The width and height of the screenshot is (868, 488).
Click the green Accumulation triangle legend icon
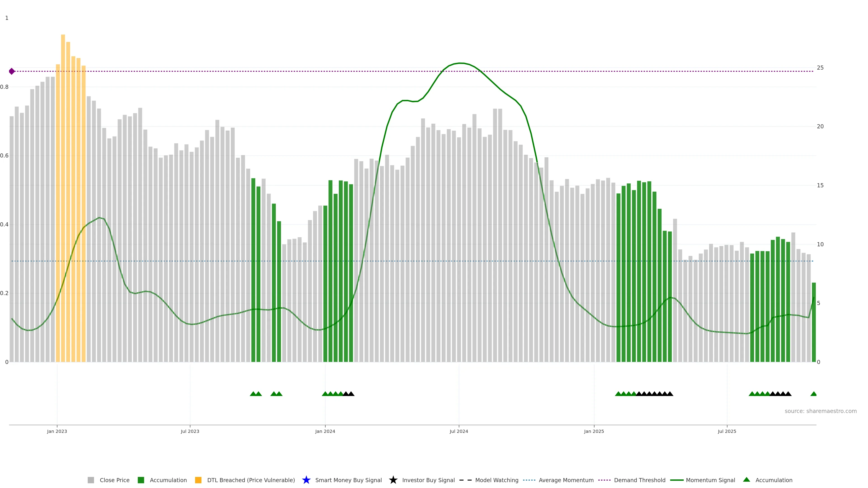coord(746,480)
